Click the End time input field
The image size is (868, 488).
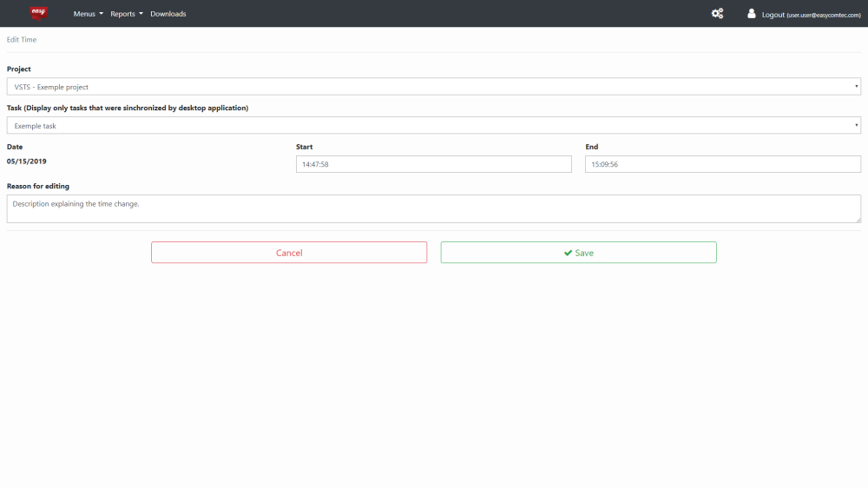722,164
